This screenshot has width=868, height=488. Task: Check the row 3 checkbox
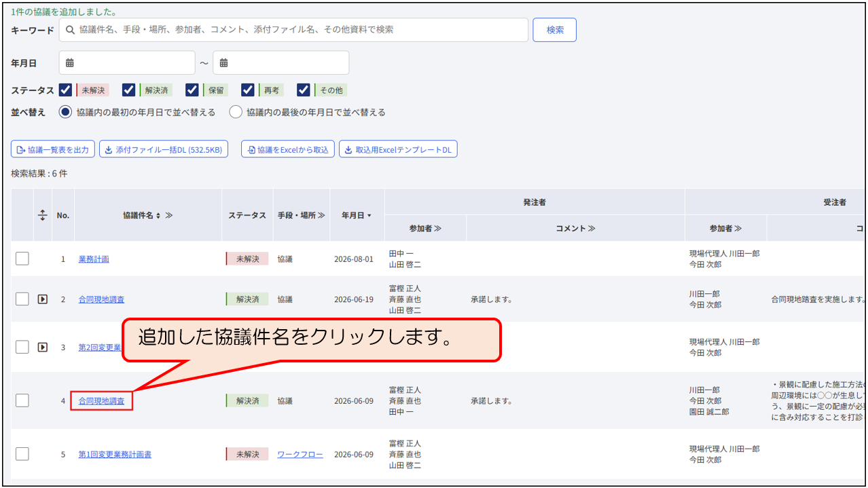[x=22, y=347]
